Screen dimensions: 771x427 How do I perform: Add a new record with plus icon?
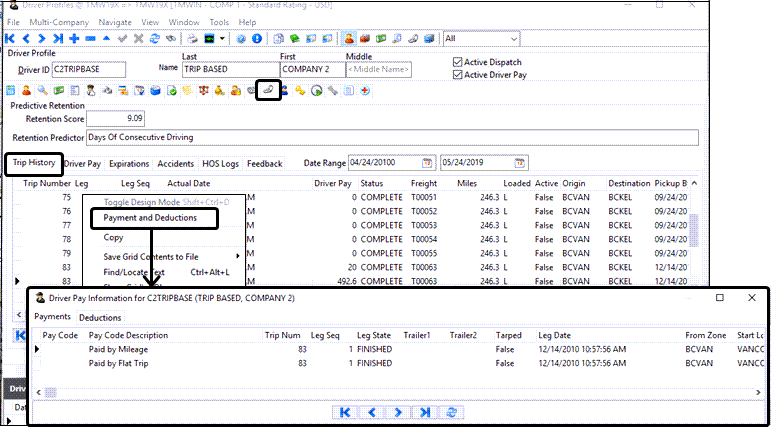pos(75,38)
